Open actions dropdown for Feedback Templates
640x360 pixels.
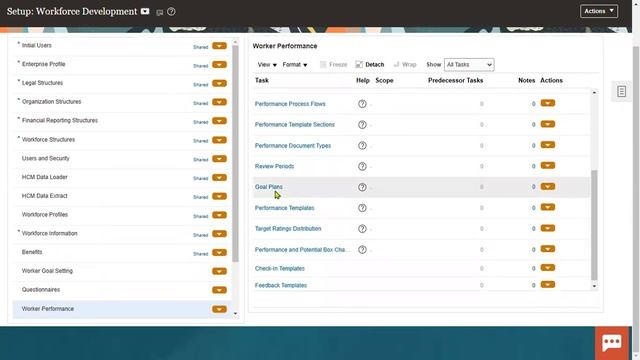tap(548, 284)
